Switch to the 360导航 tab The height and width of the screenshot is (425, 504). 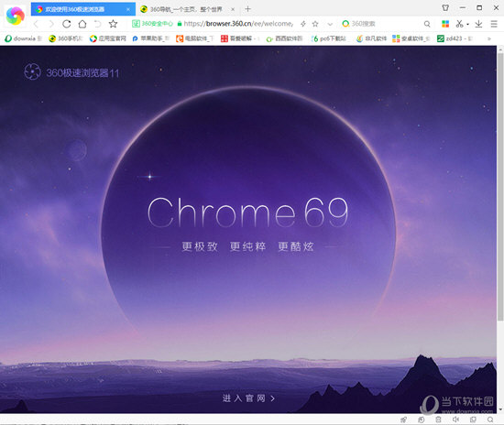186,9
